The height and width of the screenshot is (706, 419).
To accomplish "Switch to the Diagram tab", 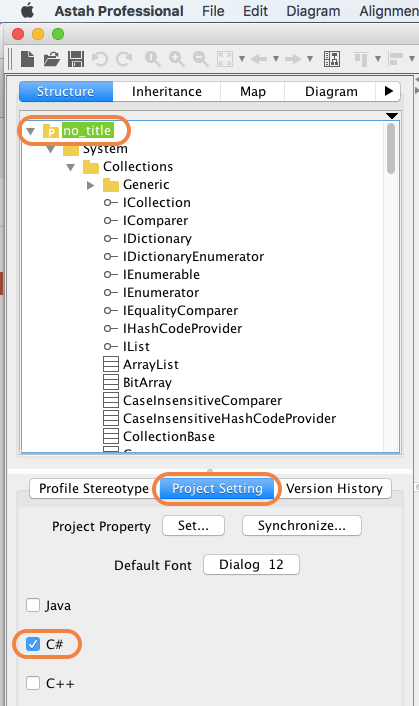I will point(331,91).
